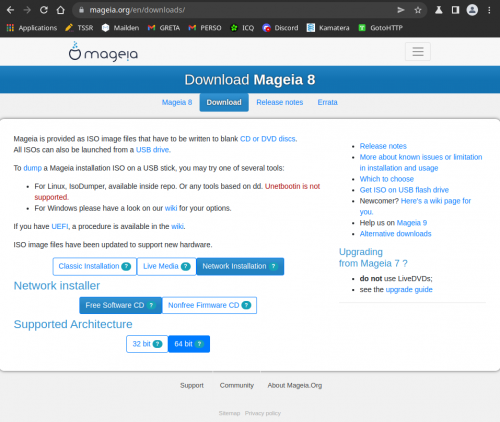Bookmark this page with the star icon
Screen dimensions: 500x422
(x=418, y=10)
